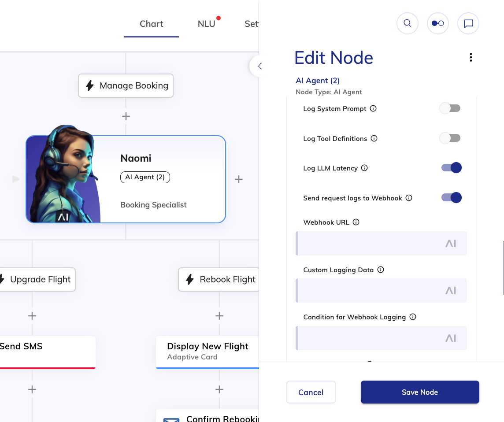Click info icon beside Custom Logging Data
The image size is (504, 422).
(x=381, y=270)
